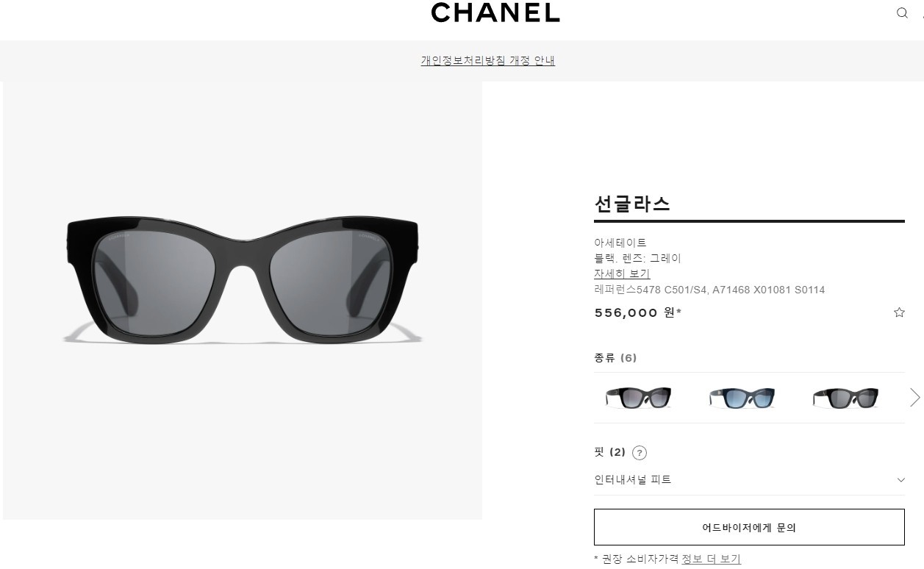The height and width of the screenshot is (569, 924).
Task: Show next sunglasses variations with right arrow
Action: 914,398
